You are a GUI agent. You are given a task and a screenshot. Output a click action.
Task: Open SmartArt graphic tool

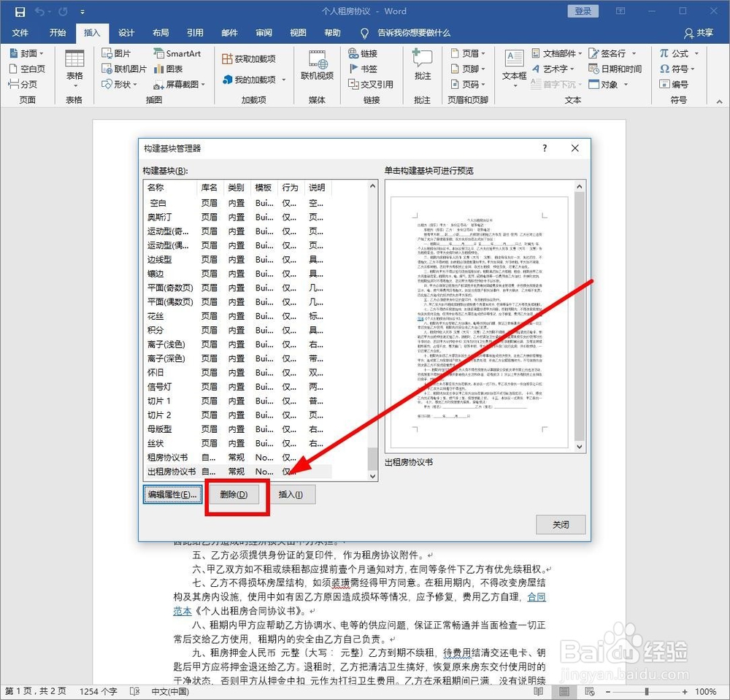pos(177,53)
